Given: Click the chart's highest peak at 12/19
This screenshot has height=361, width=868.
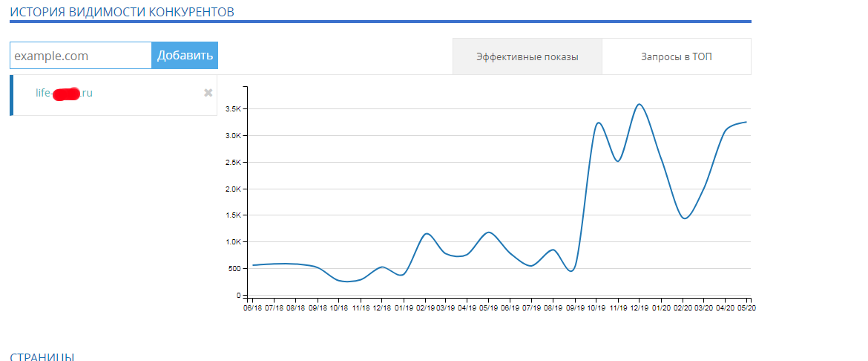Looking at the screenshot, I should point(639,104).
